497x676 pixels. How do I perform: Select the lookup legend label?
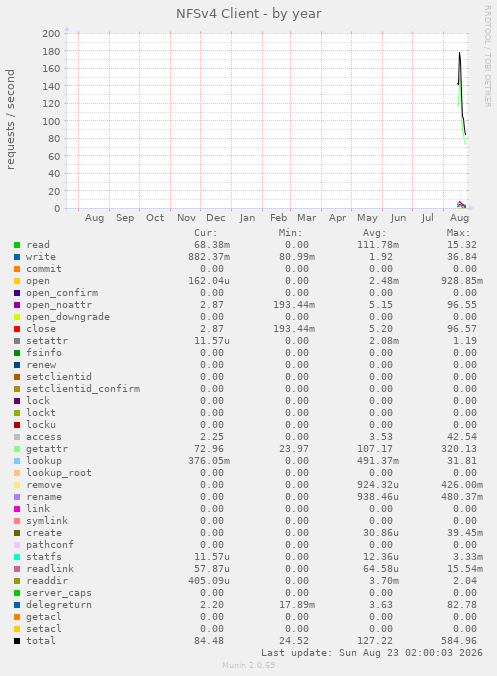click(x=44, y=461)
